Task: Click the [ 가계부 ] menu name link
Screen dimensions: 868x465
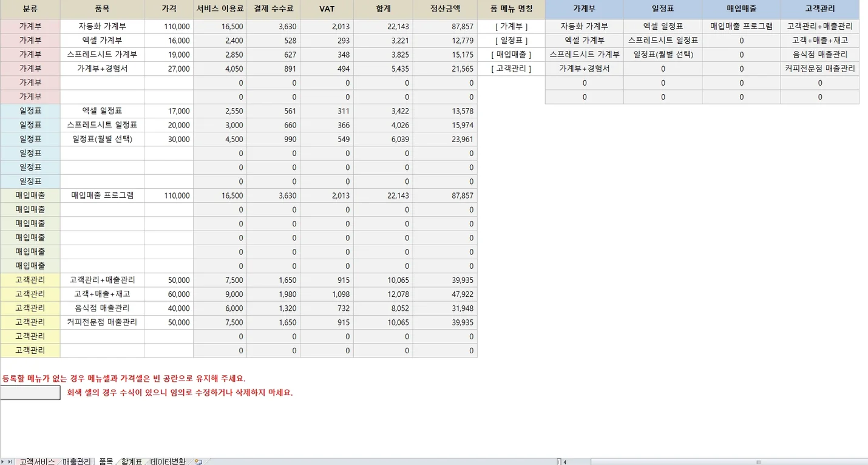Action: click(511, 27)
